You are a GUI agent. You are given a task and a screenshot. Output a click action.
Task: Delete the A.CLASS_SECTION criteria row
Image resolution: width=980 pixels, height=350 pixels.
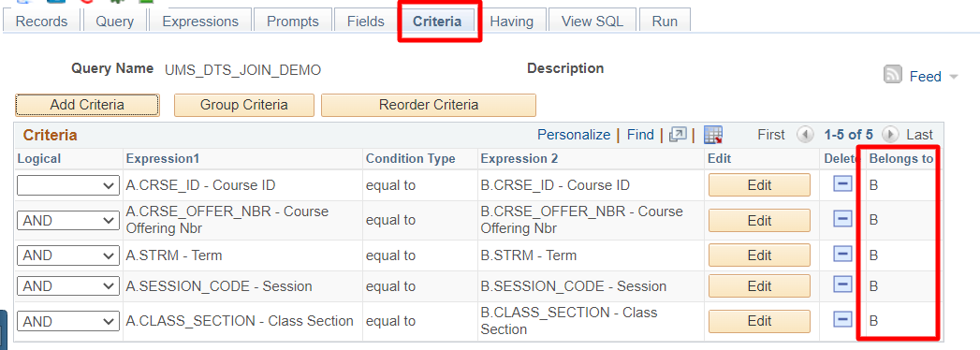click(x=843, y=320)
